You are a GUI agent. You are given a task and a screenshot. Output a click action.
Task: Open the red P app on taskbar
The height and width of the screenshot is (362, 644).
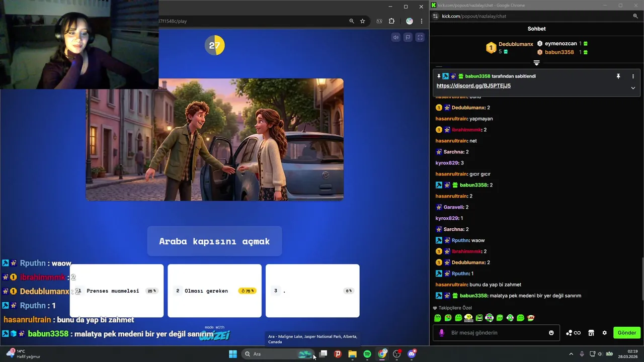[338, 354]
